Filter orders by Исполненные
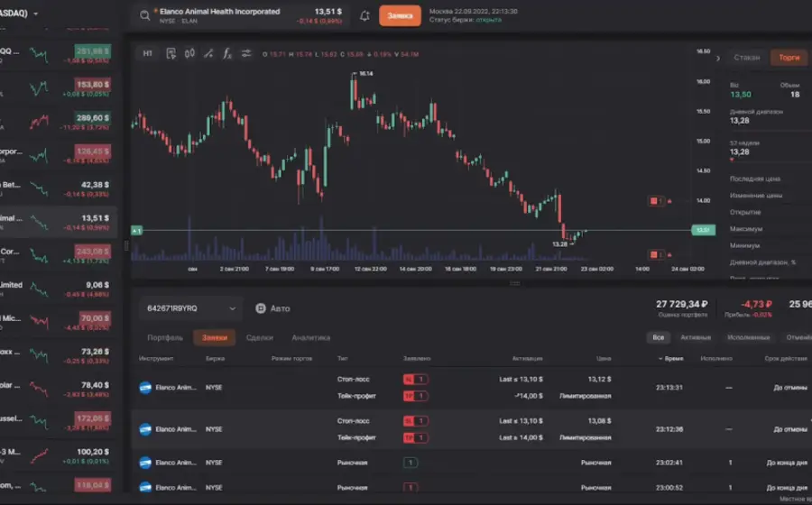Screen dimensions: 812x505 click(x=748, y=337)
